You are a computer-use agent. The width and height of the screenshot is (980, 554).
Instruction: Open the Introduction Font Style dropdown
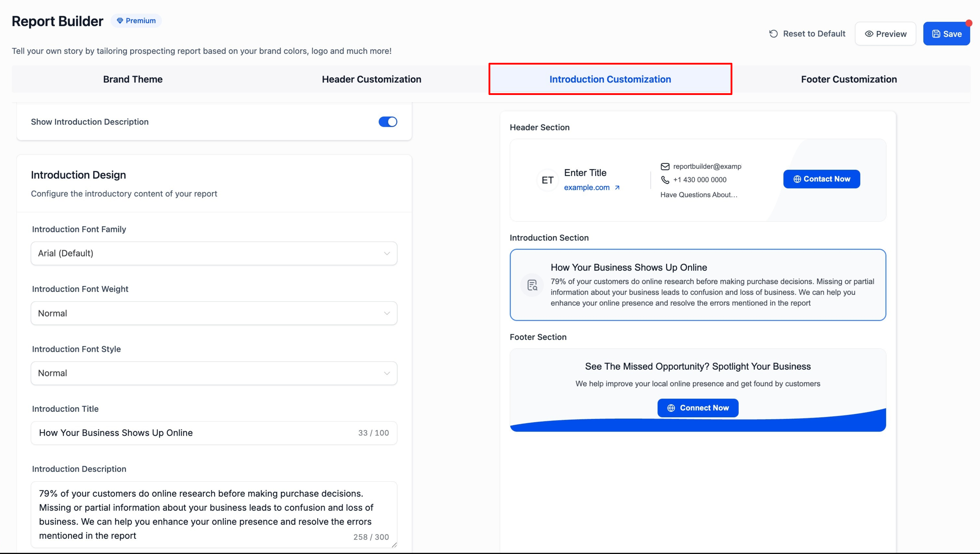(214, 373)
